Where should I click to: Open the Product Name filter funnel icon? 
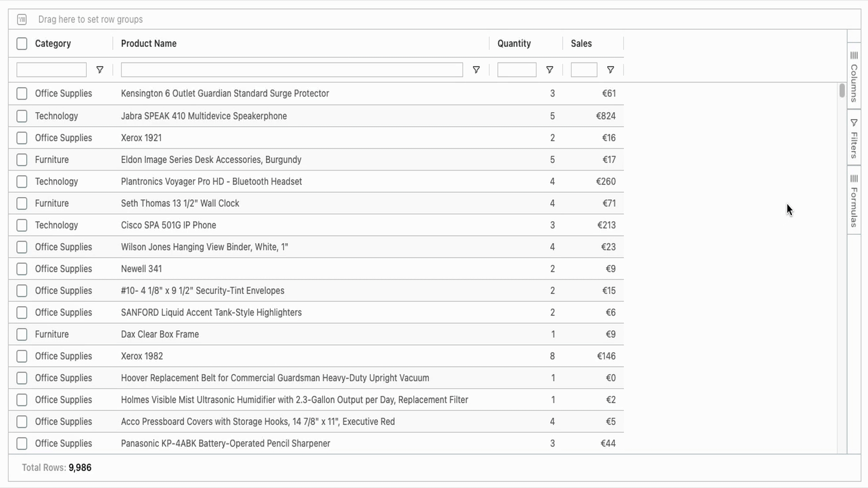[x=476, y=70]
